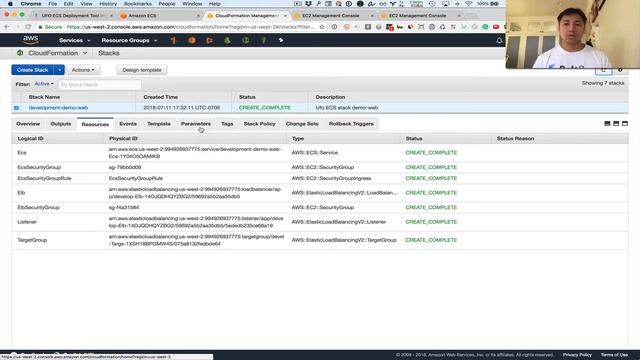Click the Design template button
The image size is (640, 360).
[142, 70]
